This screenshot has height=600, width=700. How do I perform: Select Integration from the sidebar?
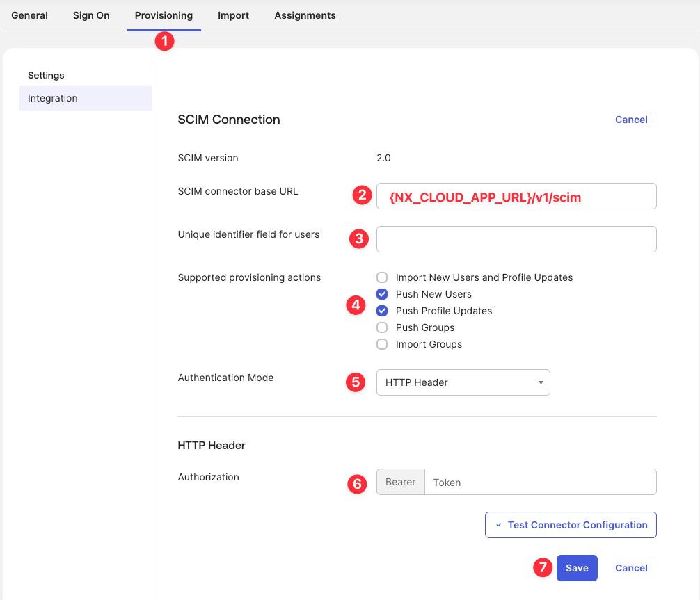[x=52, y=98]
